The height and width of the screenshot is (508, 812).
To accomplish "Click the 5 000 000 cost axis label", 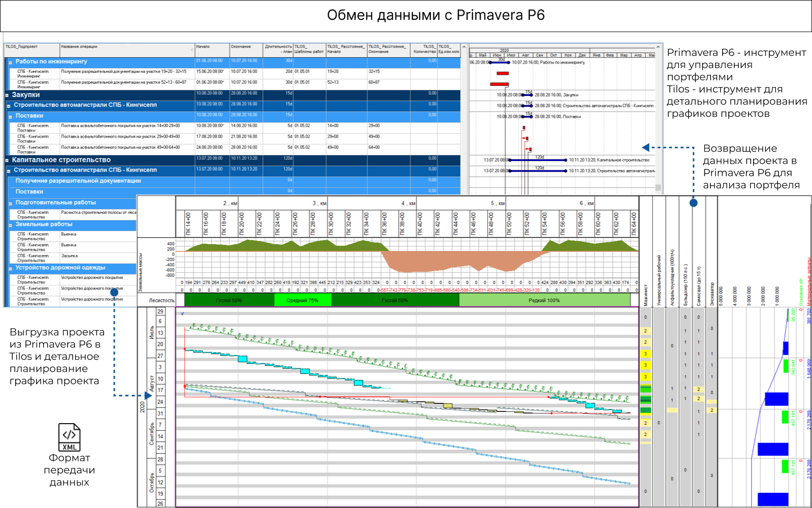I will click(x=721, y=296).
